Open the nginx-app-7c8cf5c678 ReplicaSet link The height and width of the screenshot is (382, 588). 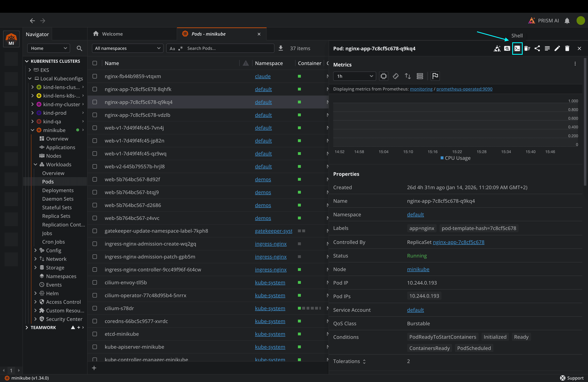point(458,242)
